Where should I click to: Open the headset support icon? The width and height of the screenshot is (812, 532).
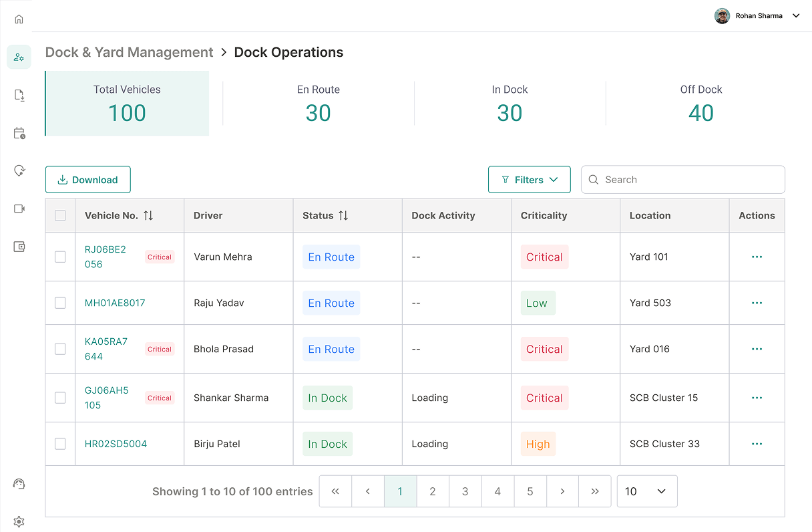(19, 483)
